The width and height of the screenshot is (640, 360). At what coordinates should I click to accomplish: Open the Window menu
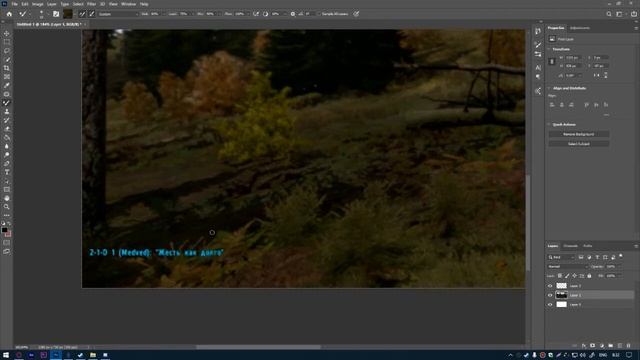(x=128, y=4)
